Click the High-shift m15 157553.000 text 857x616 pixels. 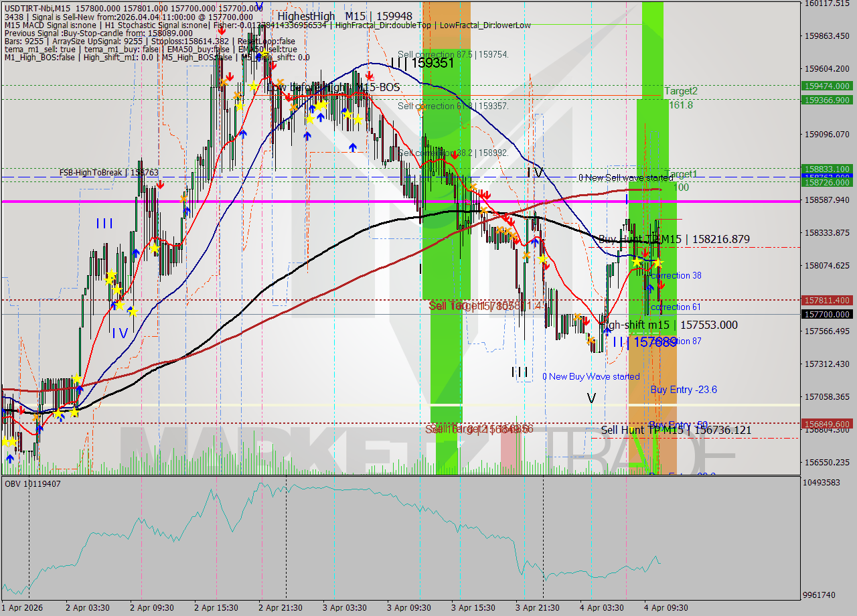pos(670,325)
